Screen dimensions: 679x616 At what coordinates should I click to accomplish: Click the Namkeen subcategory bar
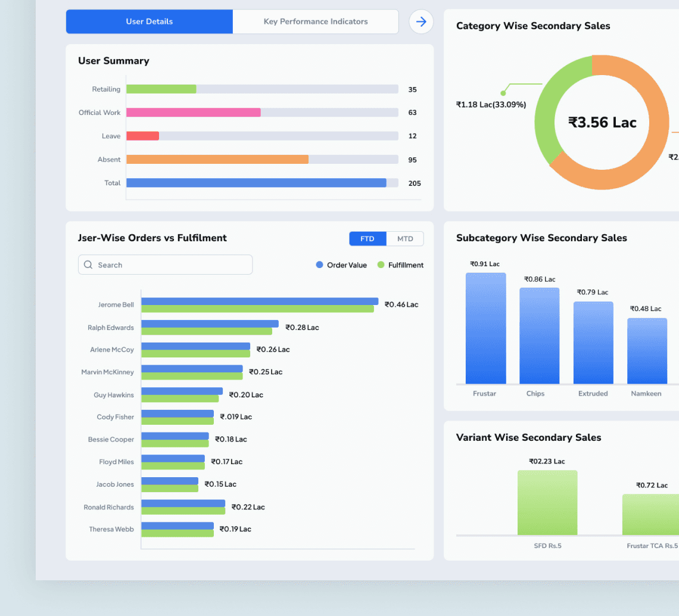647,351
